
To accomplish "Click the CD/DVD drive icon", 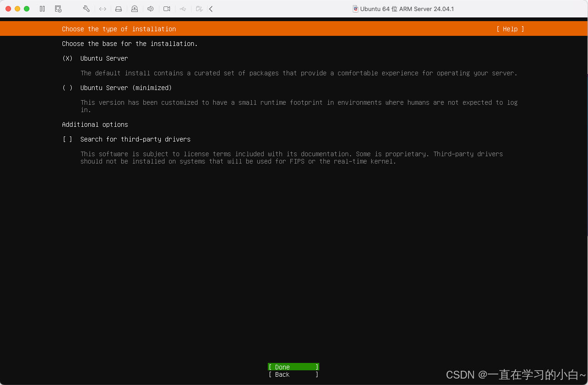I will point(134,9).
